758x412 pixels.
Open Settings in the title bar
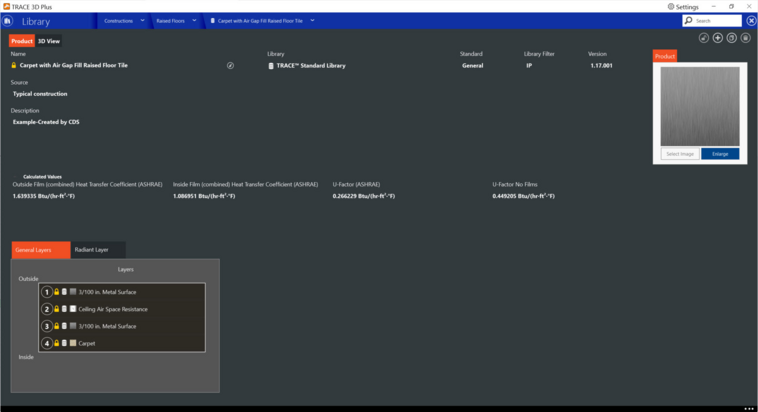(x=683, y=7)
